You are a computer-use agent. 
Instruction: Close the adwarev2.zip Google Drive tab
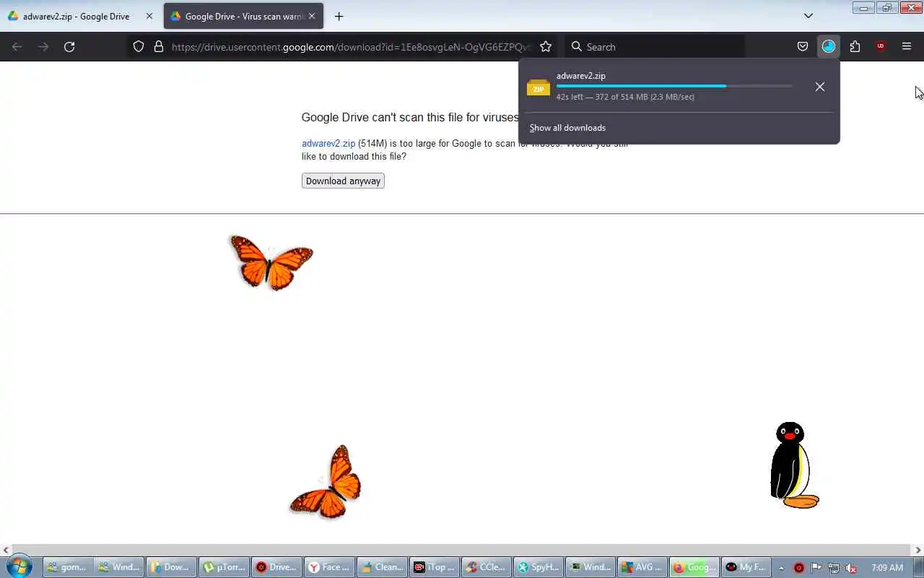tap(149, 16)
